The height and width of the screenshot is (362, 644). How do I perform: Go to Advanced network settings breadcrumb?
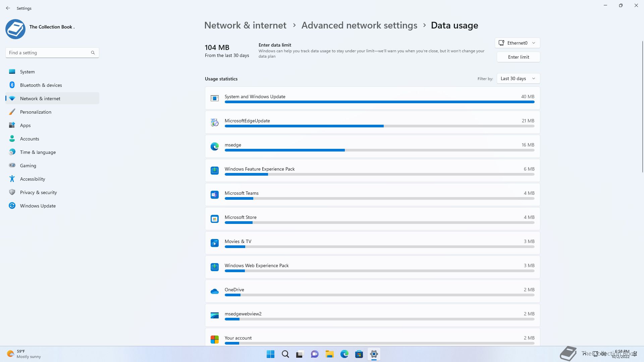coord(359,25)
